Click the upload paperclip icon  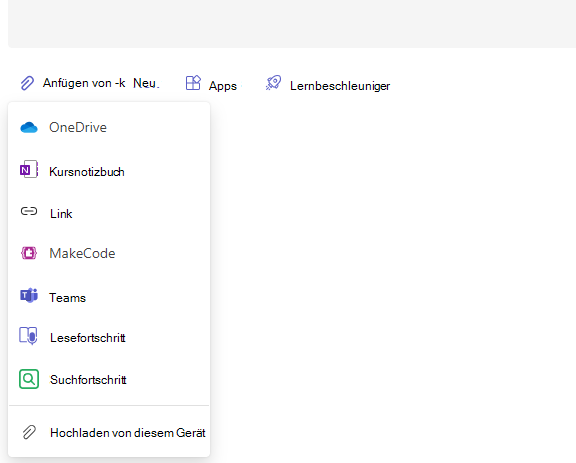pyautogui.click(x=29, y=433)
